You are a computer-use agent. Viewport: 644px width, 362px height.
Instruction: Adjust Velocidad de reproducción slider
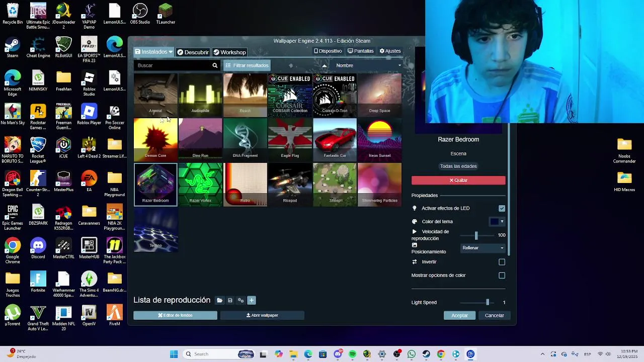476,235
